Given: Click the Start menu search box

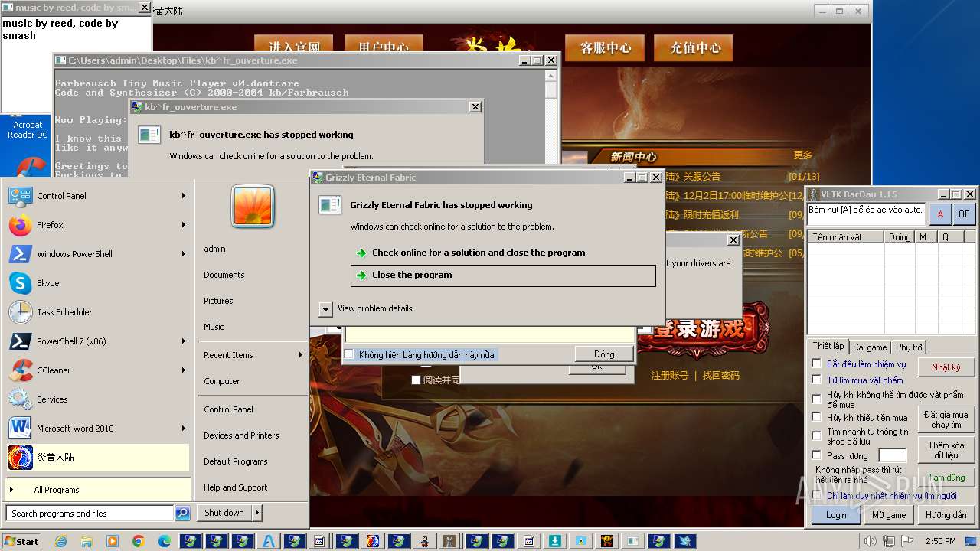Looking at the screenshot, I should 90,514.
